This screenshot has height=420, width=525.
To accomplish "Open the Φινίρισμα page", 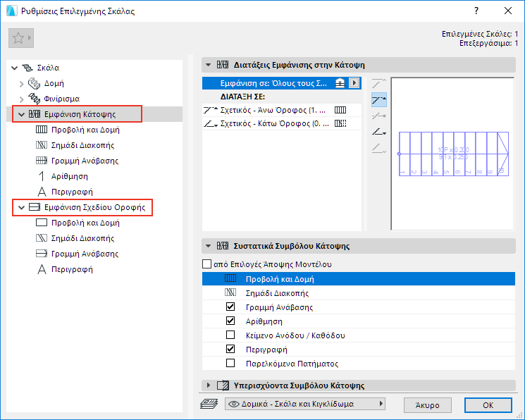I will (61, 99).
